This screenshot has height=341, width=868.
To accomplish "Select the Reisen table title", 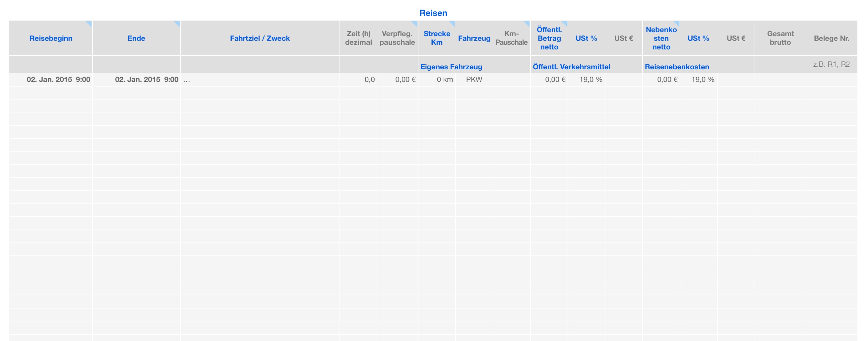I will point(433,13).
